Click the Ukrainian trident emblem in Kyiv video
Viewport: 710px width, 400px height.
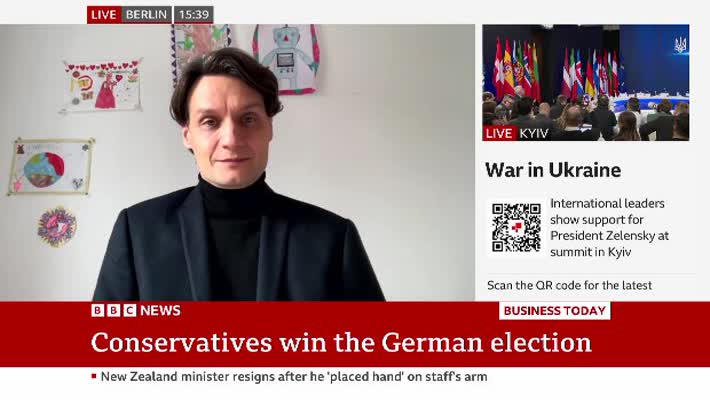pos(680,45)
